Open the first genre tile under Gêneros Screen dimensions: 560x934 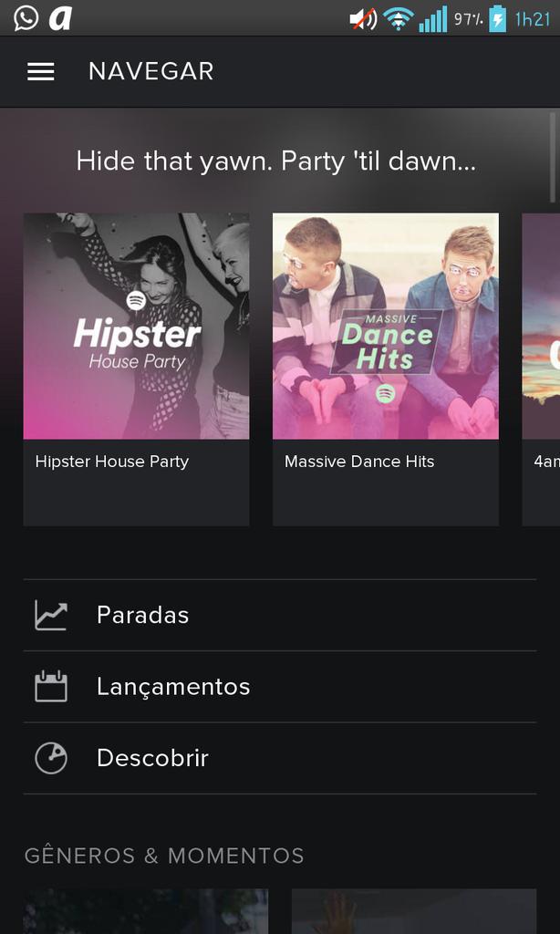146,911
